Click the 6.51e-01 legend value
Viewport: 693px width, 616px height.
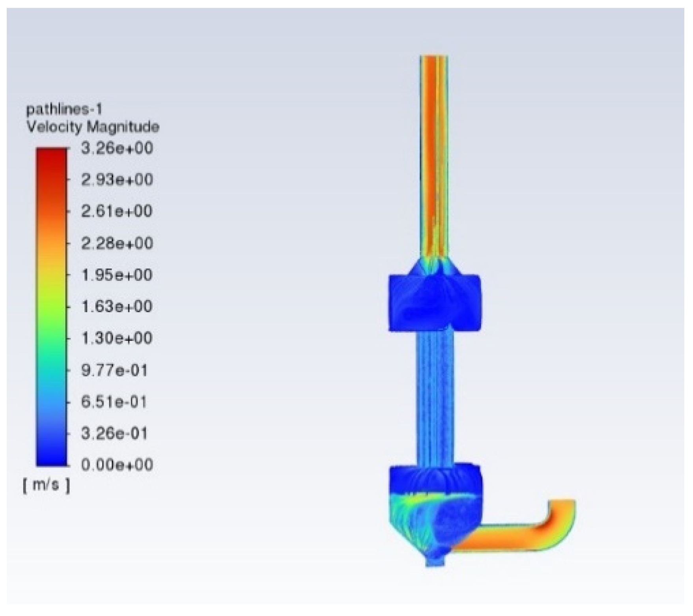click(114, 402)
